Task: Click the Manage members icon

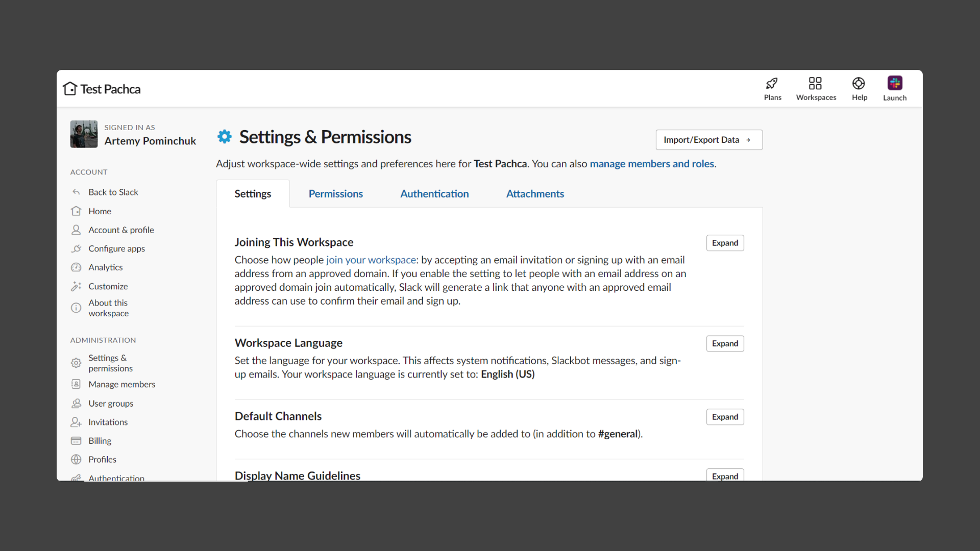Action: pos(76,384)
